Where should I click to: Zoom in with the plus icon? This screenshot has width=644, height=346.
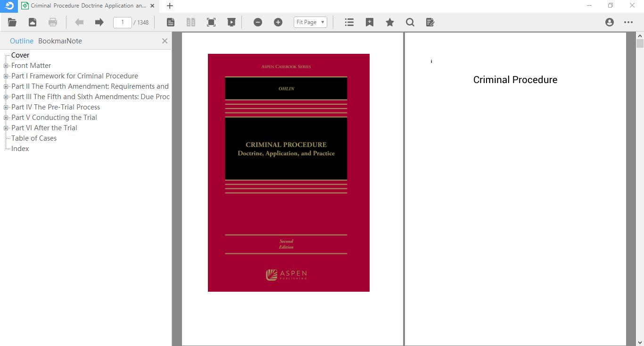click(278, 22)
